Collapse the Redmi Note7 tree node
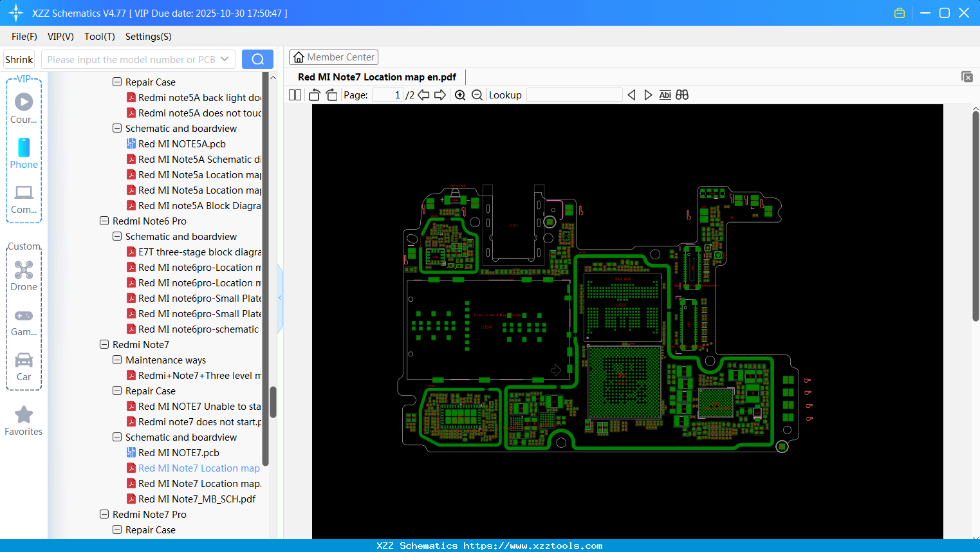The image size is (980, 552). pos(104,344)
